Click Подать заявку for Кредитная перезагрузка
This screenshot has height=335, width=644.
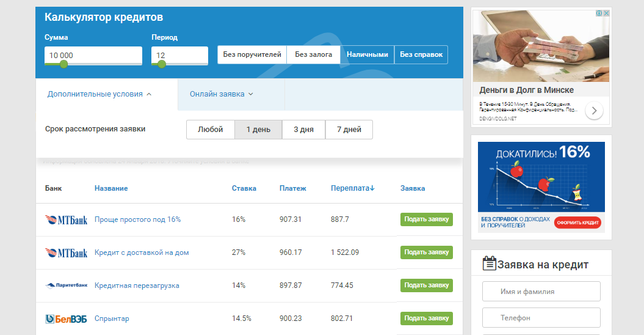click(426, 285)
